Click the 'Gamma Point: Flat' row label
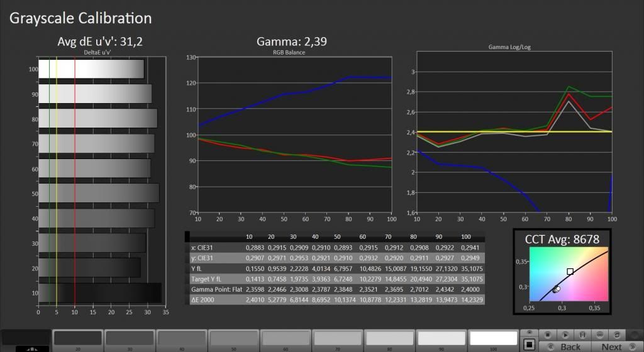The width and height of the screenshot is (644, 352). coord(216,289)
